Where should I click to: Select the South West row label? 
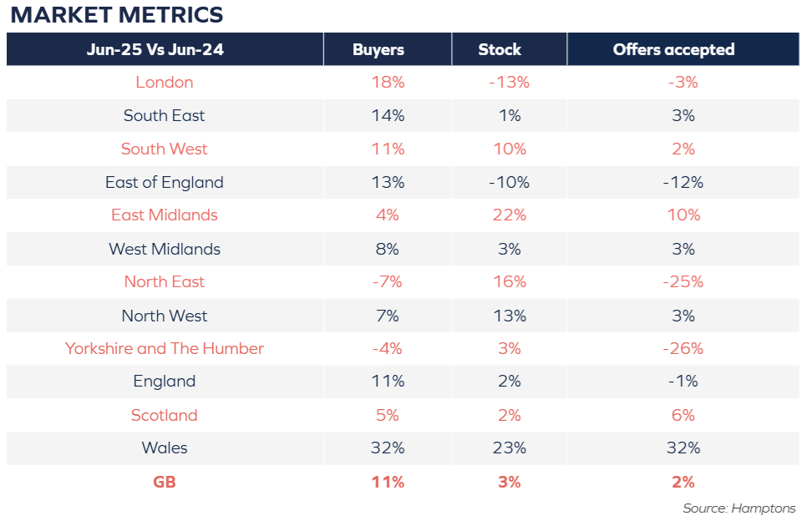tap(165, 149)
